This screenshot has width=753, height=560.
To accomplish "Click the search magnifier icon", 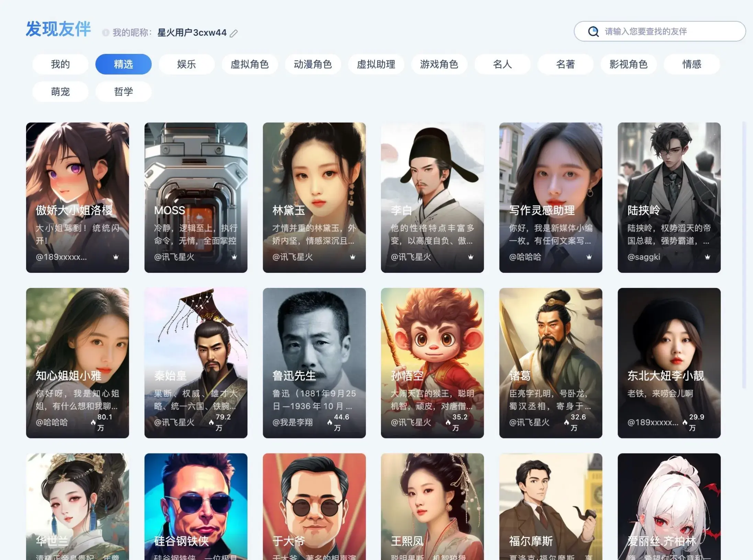I will [x=593, y=32].
